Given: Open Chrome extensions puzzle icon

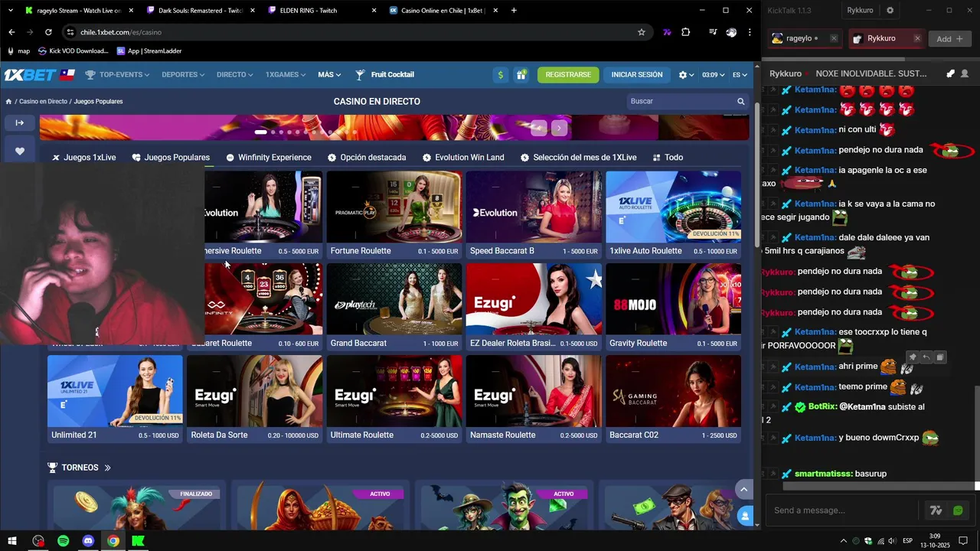Looking at the screenshot, I should coord(685,32).
